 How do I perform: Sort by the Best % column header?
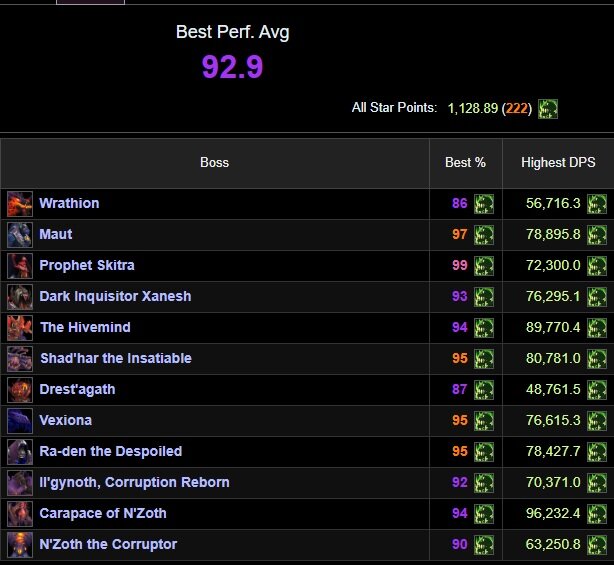point(466,162)
